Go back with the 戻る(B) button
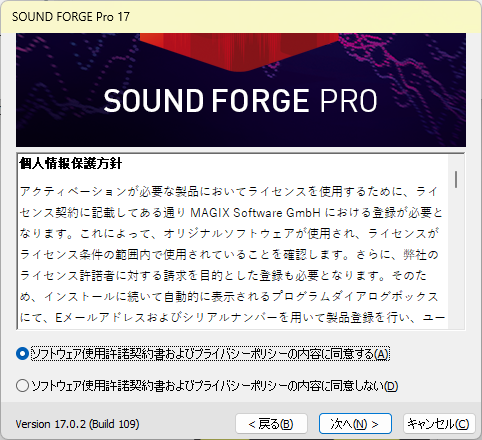Viewport: 482px width, 440px height. (x=271, y=424)
